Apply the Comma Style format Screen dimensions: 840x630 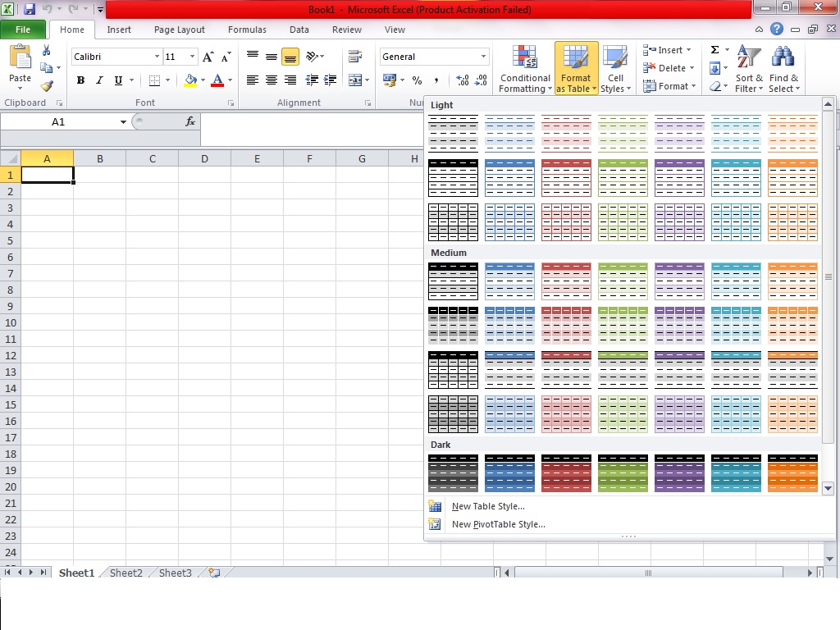coord(436,80)
